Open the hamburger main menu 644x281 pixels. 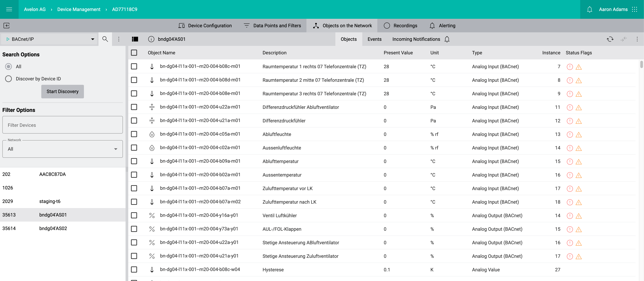pos(9,9)
